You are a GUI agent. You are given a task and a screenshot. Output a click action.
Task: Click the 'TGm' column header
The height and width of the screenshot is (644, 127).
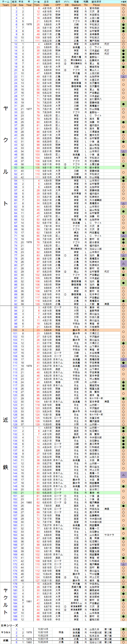37,5
